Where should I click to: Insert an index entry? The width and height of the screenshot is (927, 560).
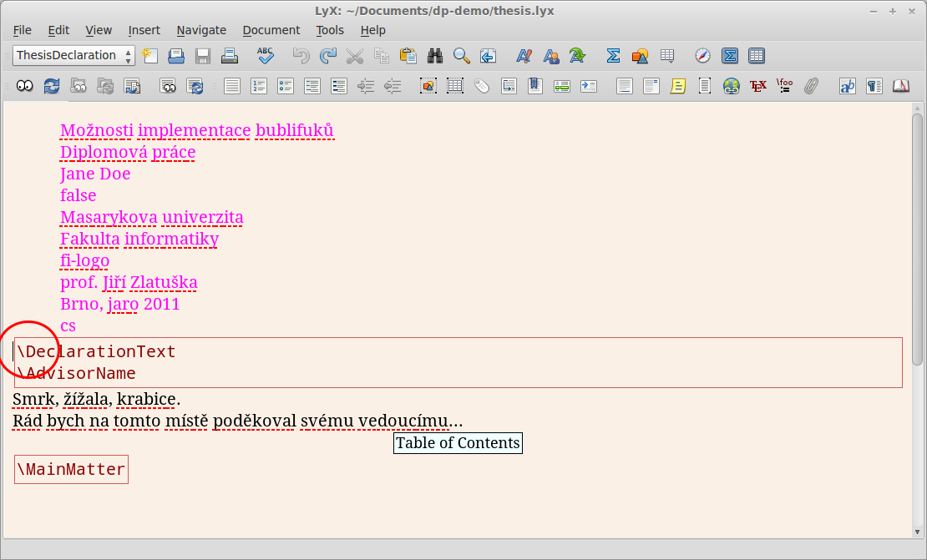click(x=562, y=86)
